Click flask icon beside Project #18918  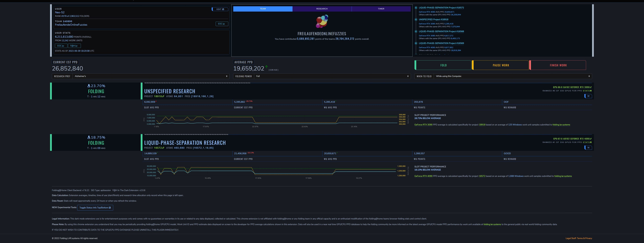point(416,19)
